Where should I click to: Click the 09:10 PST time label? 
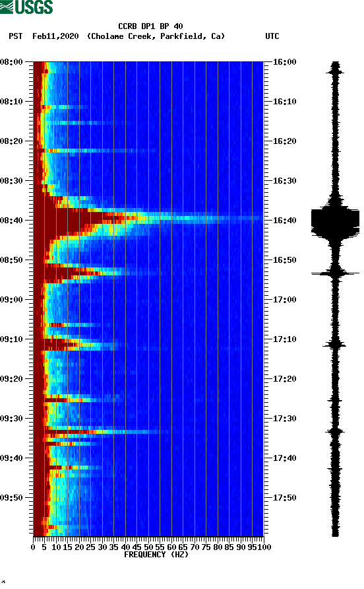click(12, 339)
